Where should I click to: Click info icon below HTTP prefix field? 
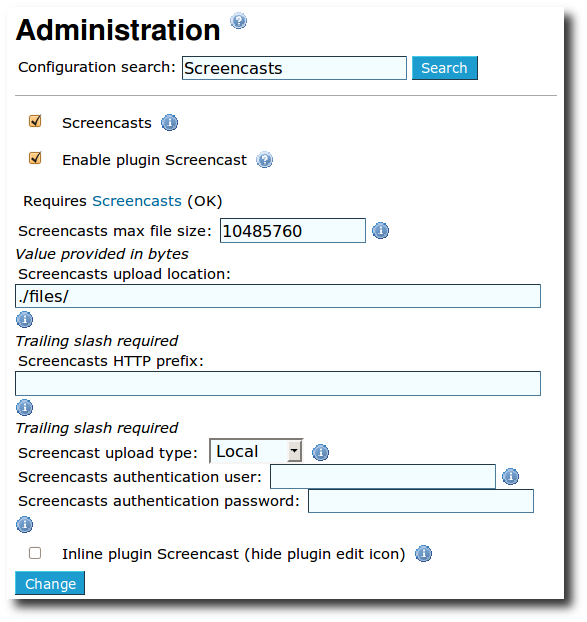point(24,407)
